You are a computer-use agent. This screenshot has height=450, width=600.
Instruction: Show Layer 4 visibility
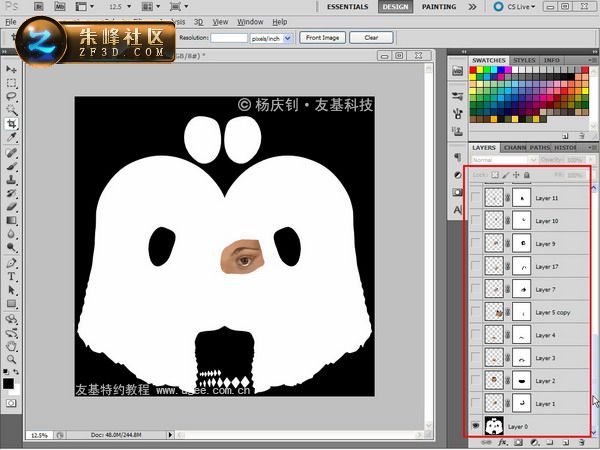tap(475, 334)
